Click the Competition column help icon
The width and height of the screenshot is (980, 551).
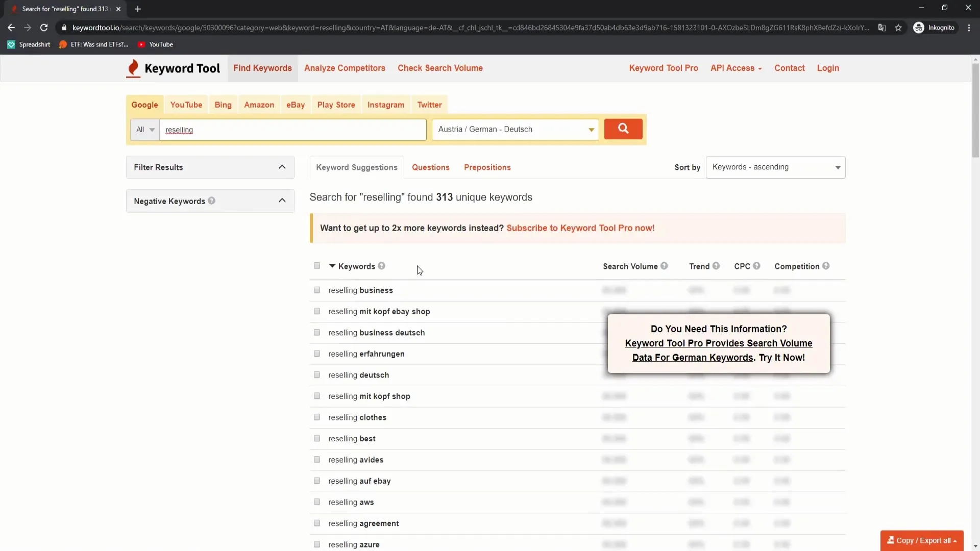(x=826, y=266)
